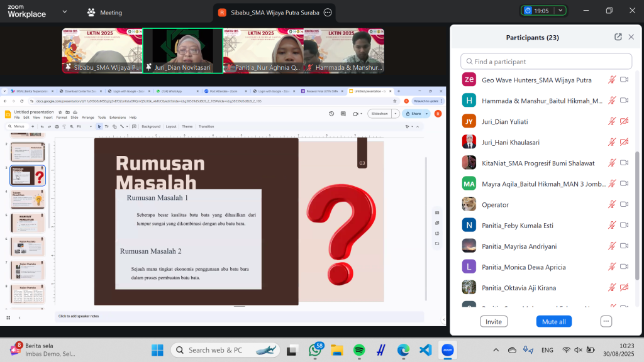
Task: Click the Find a participant search field
Action: [546, 62]
